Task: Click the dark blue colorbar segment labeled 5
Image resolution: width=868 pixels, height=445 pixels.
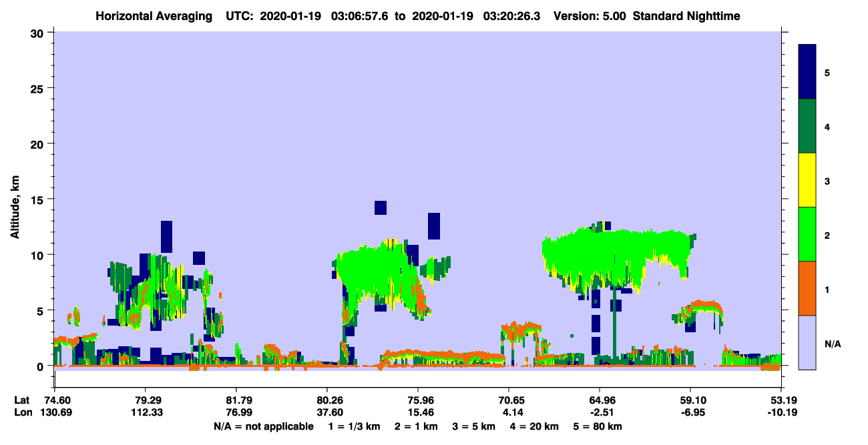Action: (807, 71)
